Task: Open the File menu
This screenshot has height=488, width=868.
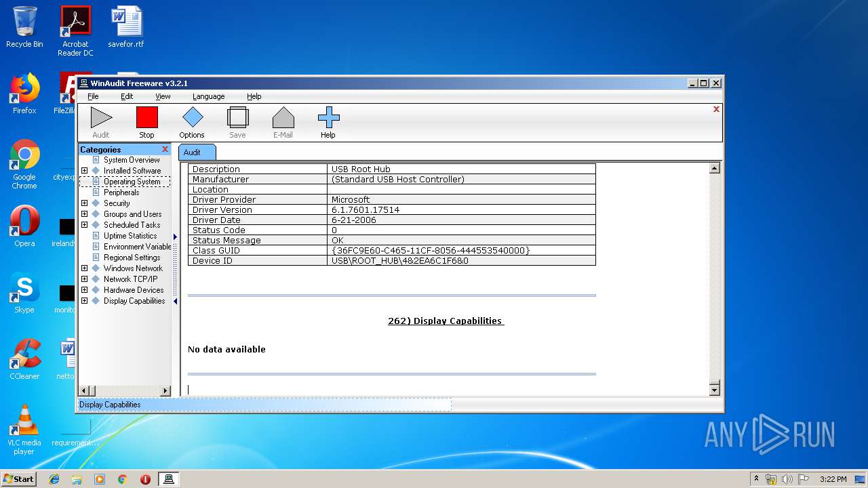Action: point(93,96)
